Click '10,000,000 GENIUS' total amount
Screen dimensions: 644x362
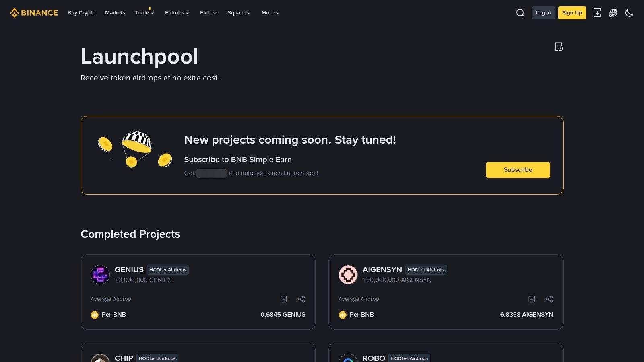coord(143,280)
